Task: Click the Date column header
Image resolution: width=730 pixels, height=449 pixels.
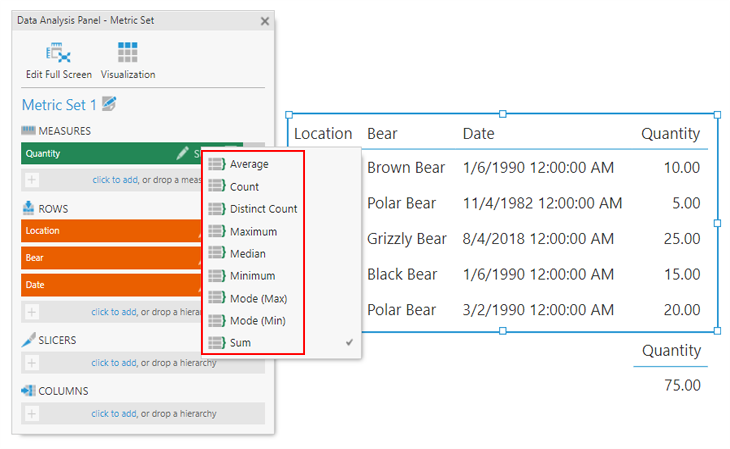Action: pyautogui.click(x=479, y=134)
